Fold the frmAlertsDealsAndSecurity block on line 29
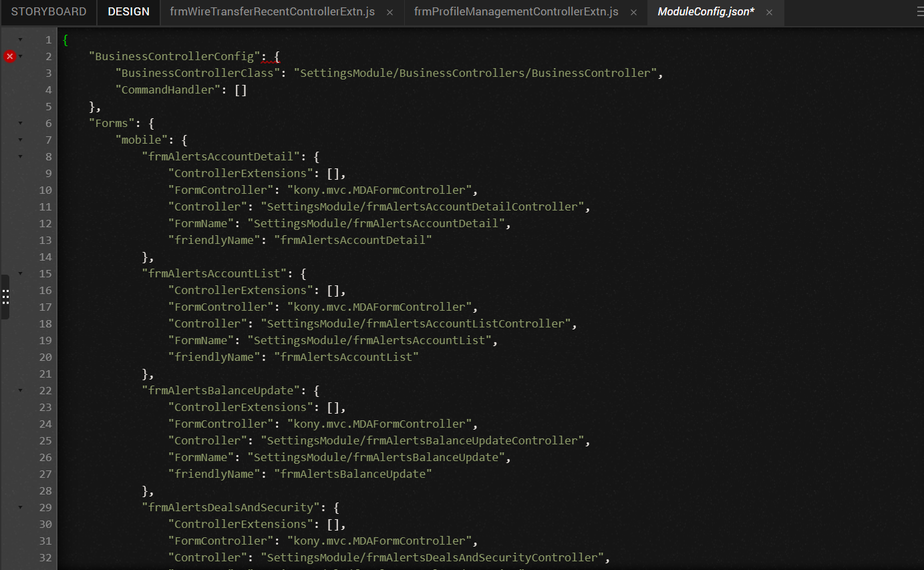Image resolution: width=924 pixels, height=570 pixels. click(21, 508)
